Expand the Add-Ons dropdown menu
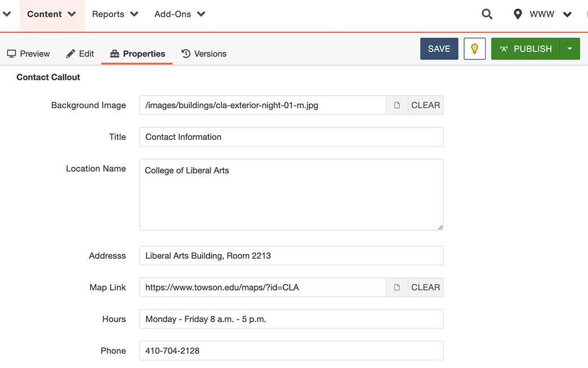 (x=179, y=14)
